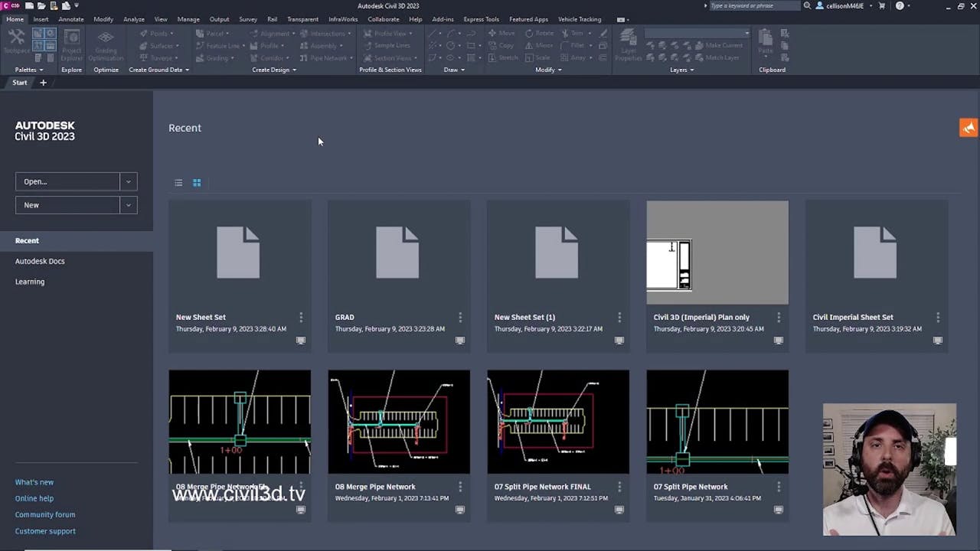Screen dimensions: 980x551
Task: Switch recent files to grid view
Action: click(x=197, y=183)
